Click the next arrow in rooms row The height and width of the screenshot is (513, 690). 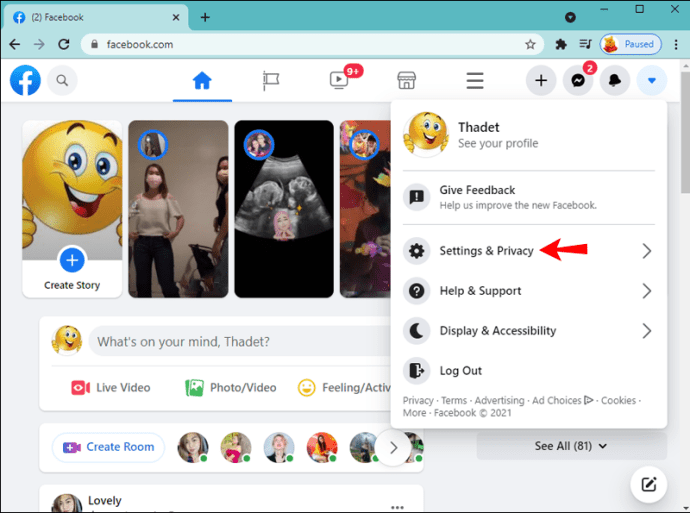coord(393,448)
